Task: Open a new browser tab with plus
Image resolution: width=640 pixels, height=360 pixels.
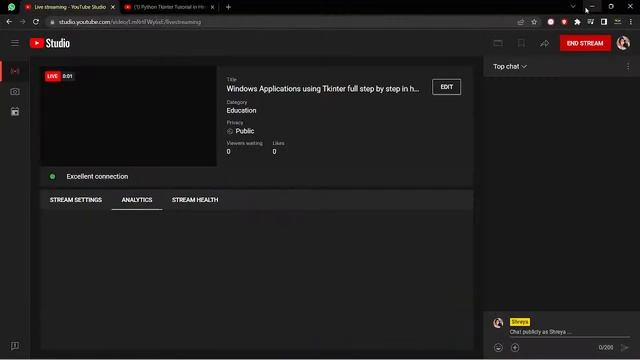Action: (228, 7)
